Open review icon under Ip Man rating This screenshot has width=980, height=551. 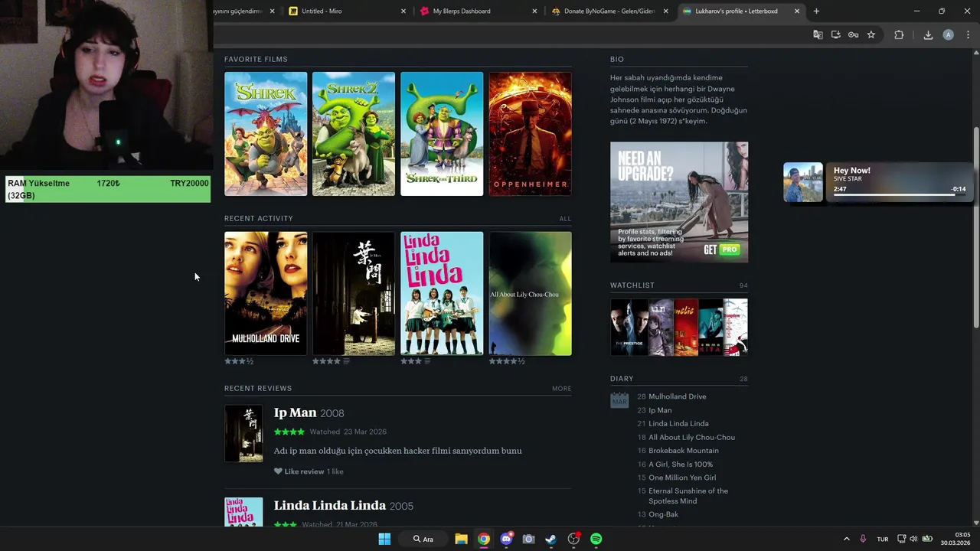pos(346,361)
